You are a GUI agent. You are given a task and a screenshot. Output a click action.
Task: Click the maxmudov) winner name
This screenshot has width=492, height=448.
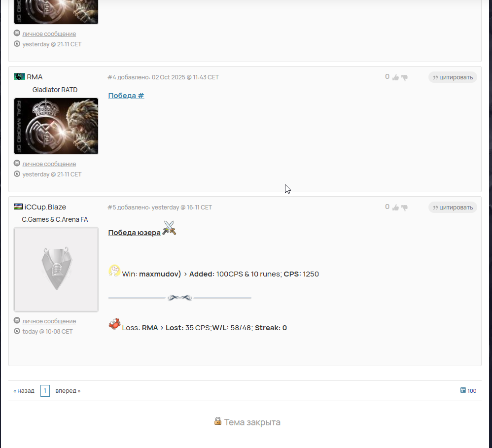pos(160,274)
